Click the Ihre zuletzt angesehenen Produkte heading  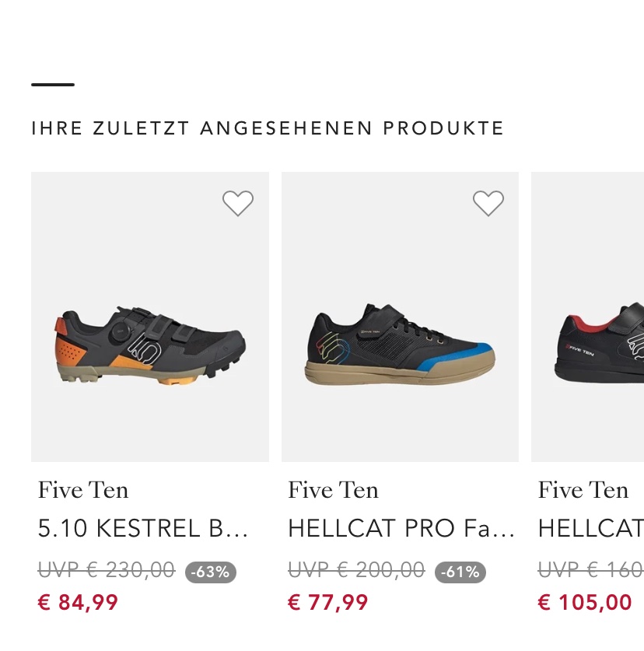pos(268,128)
